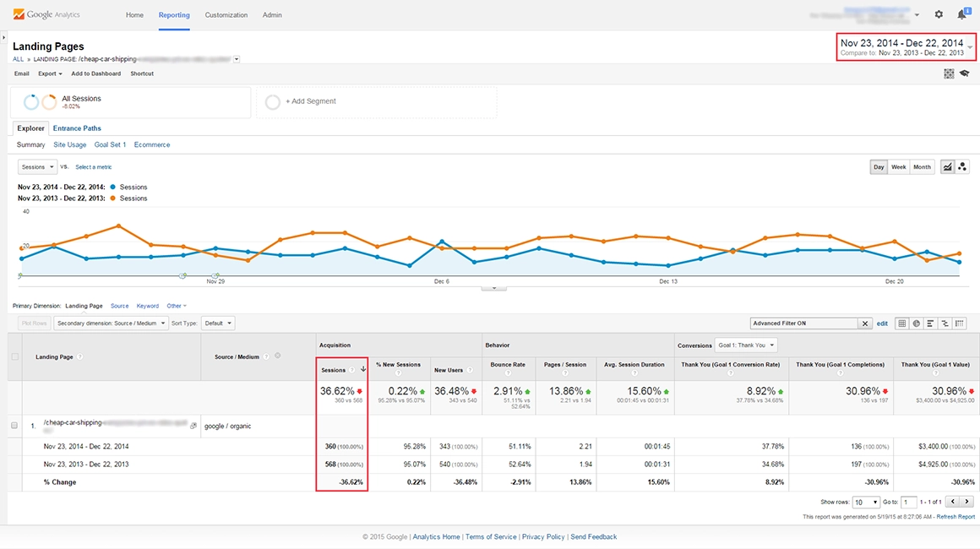Go to the Customization tab
This screenshot has width=980, height=549.
(x=226, y=15)
